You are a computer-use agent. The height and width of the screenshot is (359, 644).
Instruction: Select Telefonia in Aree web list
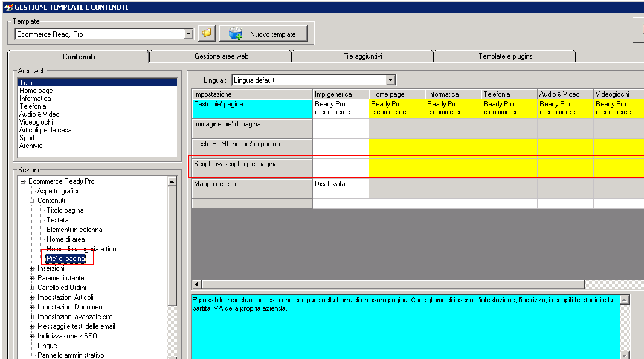click(33, 106)
